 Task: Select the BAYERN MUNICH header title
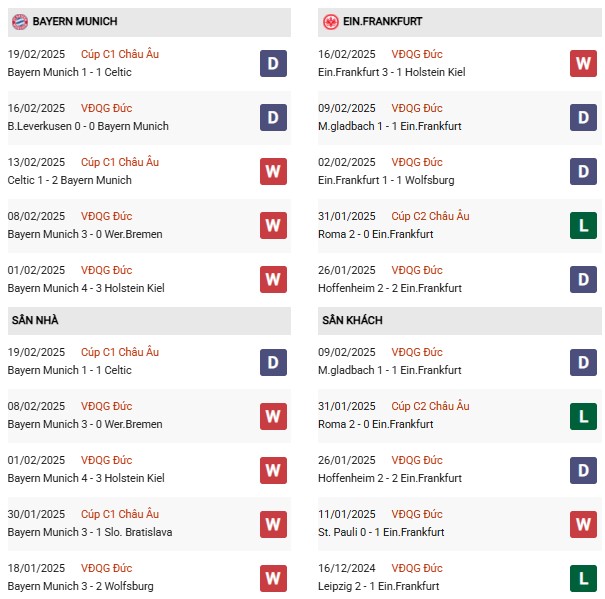point(74,21)
